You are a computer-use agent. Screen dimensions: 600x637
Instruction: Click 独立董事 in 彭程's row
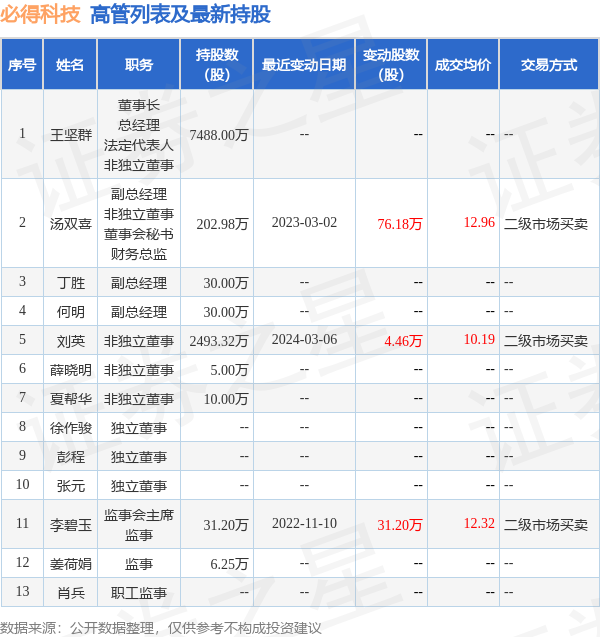click(139, 457)
